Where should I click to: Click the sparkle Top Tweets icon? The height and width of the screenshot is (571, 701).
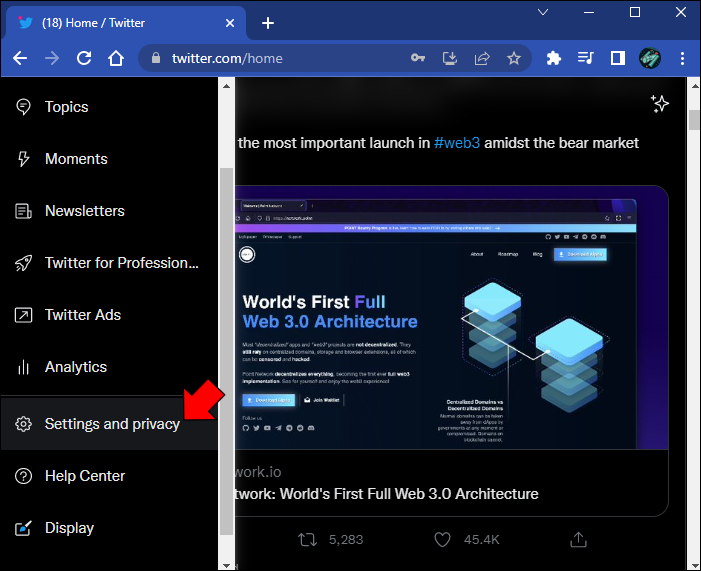[659, 104]
